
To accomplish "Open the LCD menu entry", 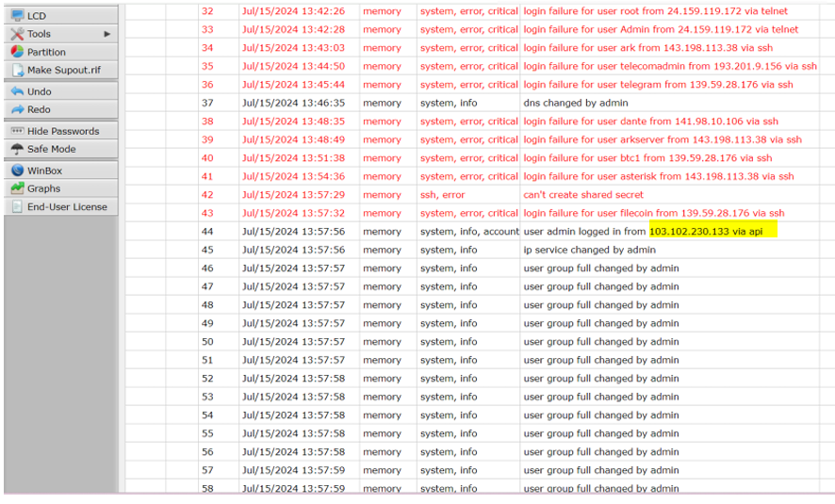I will tap(60, 15).
